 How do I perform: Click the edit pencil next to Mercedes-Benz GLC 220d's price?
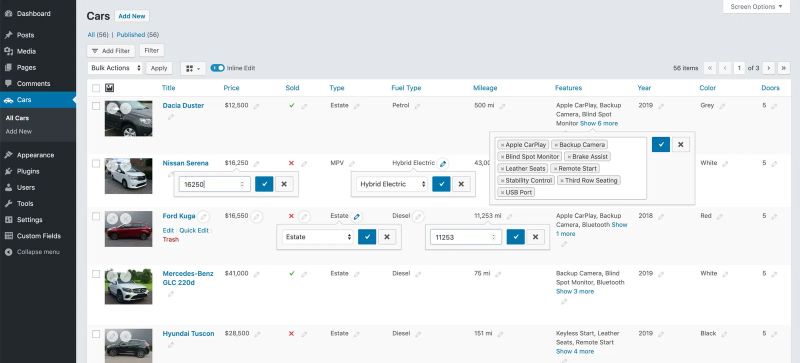(x=256, y=274)
